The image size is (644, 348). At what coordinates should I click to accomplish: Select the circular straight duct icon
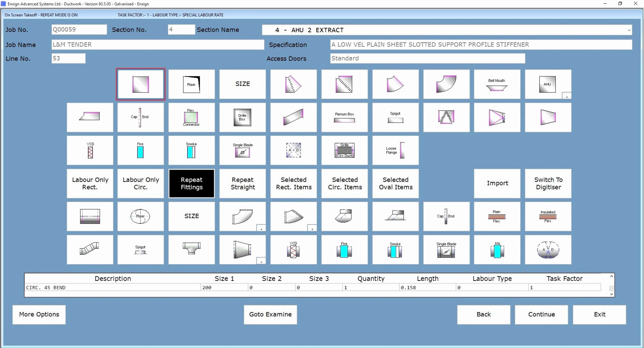coord(90,216)
